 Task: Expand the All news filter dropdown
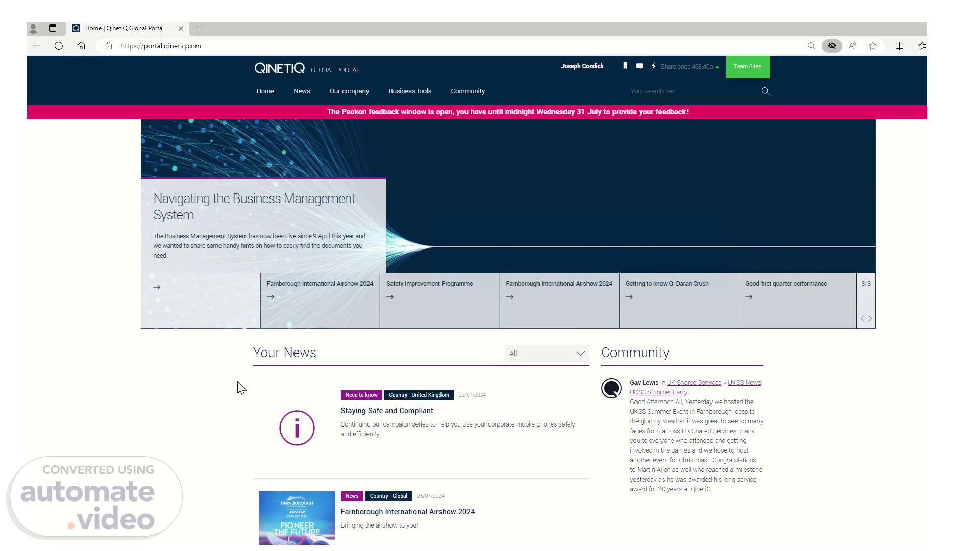(547, 354)
